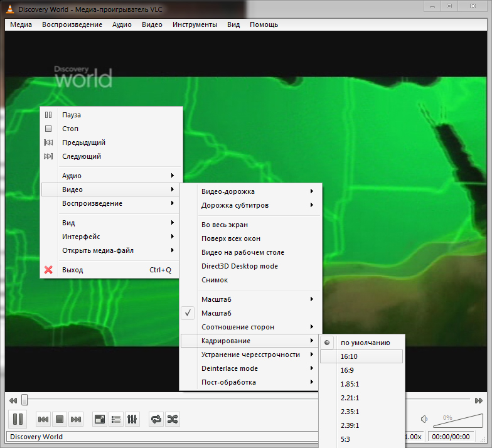The height and width of the screenshot is (448, 492).
Task: Expand the Воспроизведение context submenu
Action: pos(110,203)
